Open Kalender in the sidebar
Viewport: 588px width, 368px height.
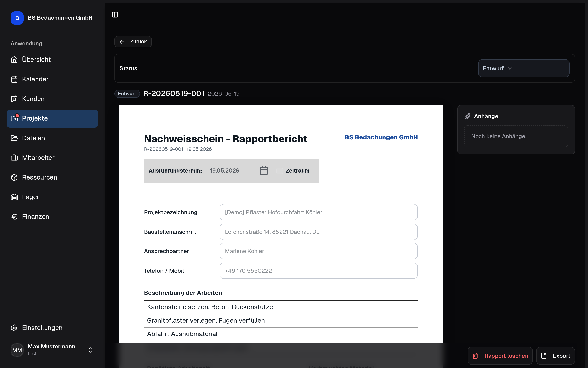point(52,79)
